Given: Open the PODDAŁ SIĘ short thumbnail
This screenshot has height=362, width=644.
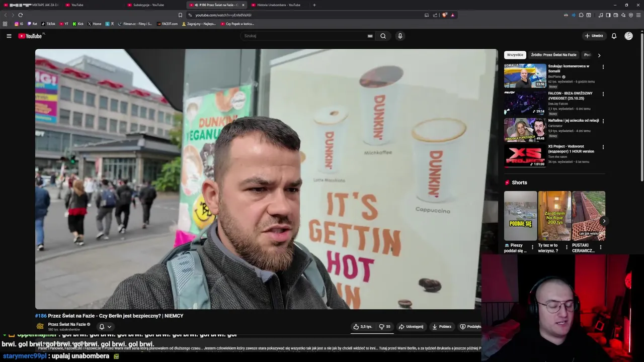Looking at the screenshot, I should (520, 216).
